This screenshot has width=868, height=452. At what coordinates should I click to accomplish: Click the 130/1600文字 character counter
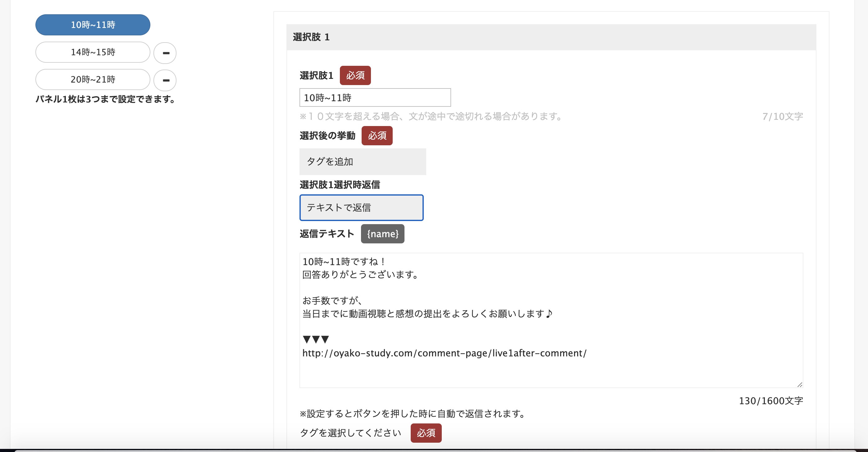(771, 401)
